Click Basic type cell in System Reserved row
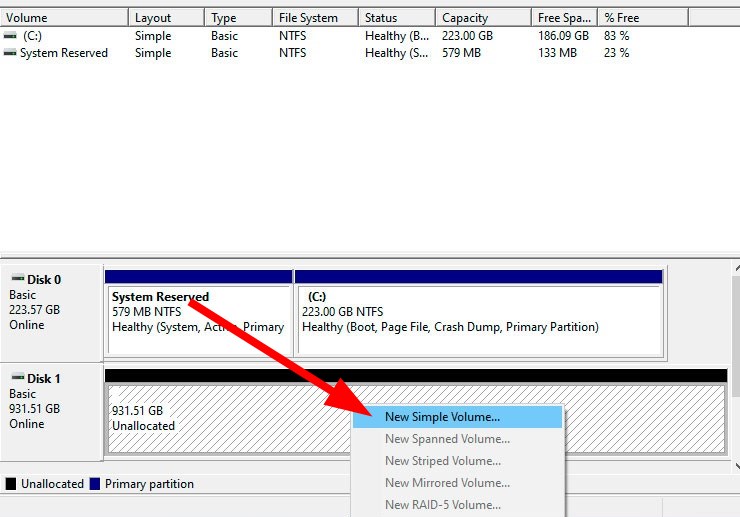 pyautogui.click(x=224, y=53)
